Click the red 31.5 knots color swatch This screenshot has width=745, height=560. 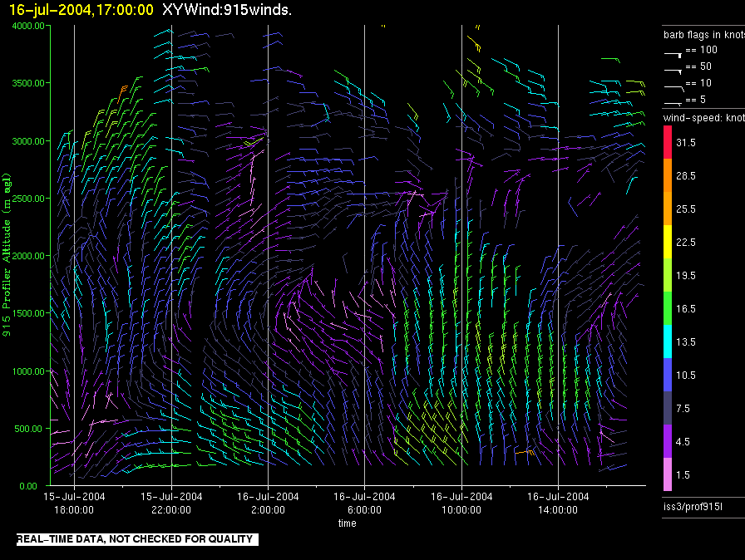pos(668,142)
